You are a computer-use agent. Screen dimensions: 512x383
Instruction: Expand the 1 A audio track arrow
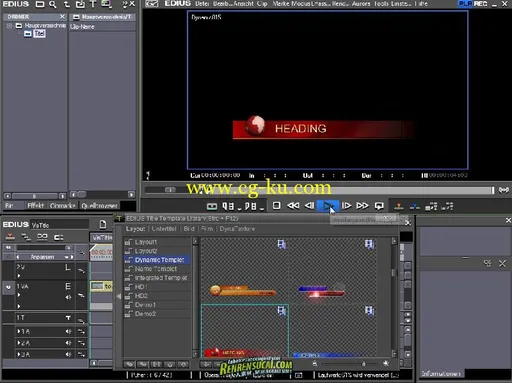coord(19,331)
